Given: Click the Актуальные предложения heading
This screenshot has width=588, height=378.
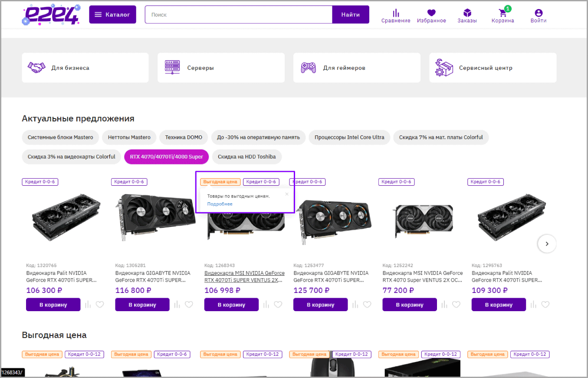Looking at the screenshot, I should click(x=78, y=118).
